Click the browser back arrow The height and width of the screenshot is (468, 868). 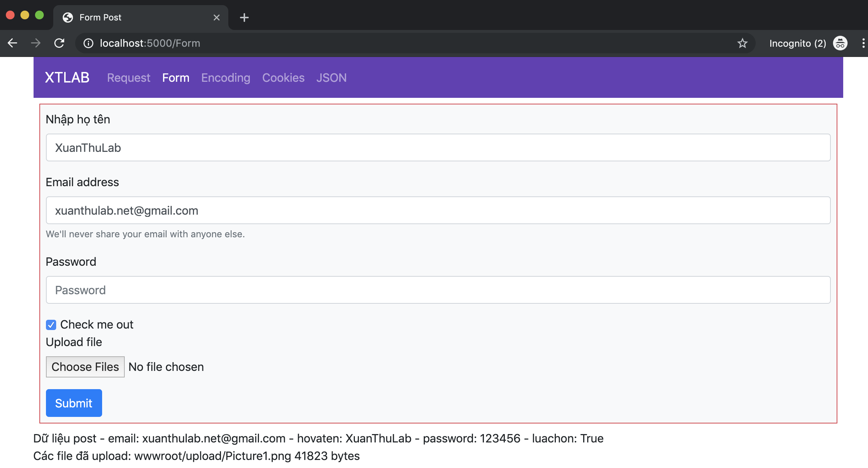(x=12, y=43)
